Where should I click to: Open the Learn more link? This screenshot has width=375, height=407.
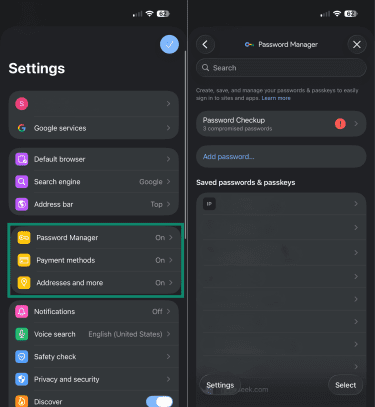click(x=276, y=98)
